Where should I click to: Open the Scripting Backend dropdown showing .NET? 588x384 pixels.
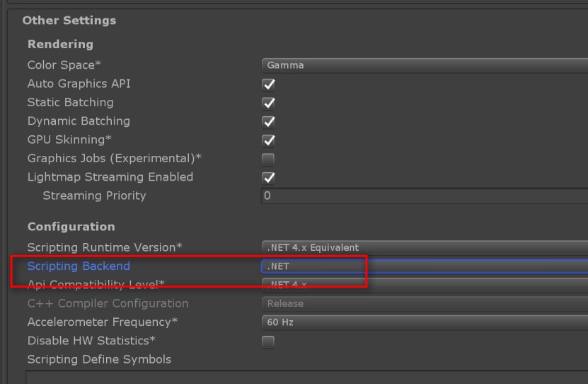tap(425, 266)
